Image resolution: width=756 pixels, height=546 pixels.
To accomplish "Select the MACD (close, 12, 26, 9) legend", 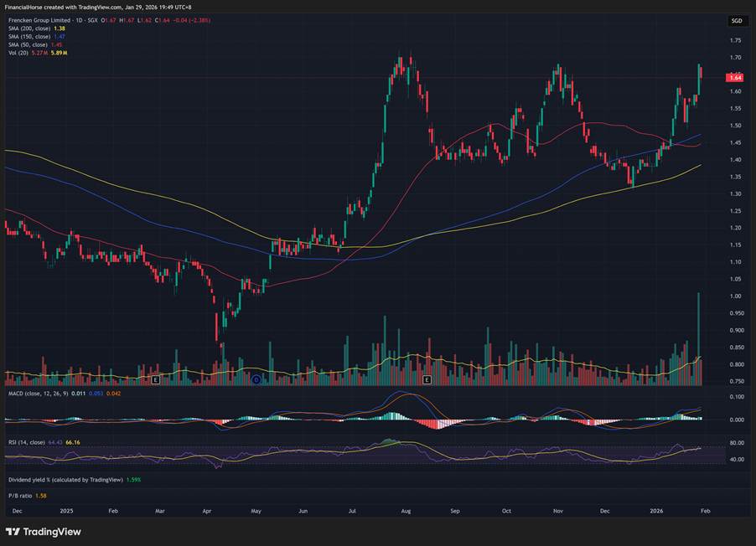I will (39, 393).
